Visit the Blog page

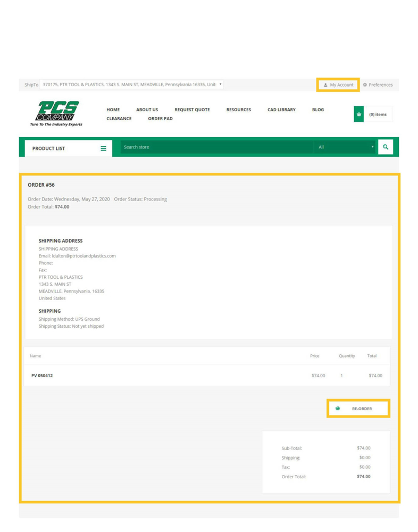click(x=317, y=110)
